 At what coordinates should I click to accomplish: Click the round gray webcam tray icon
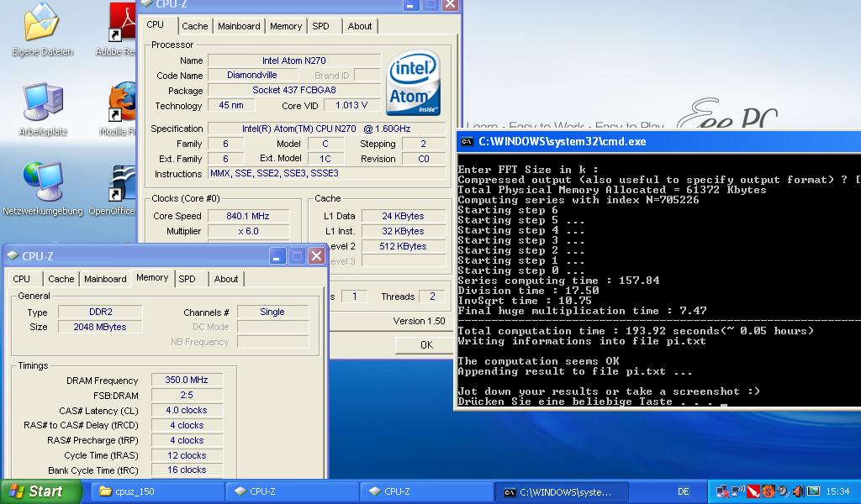(783, 491)
